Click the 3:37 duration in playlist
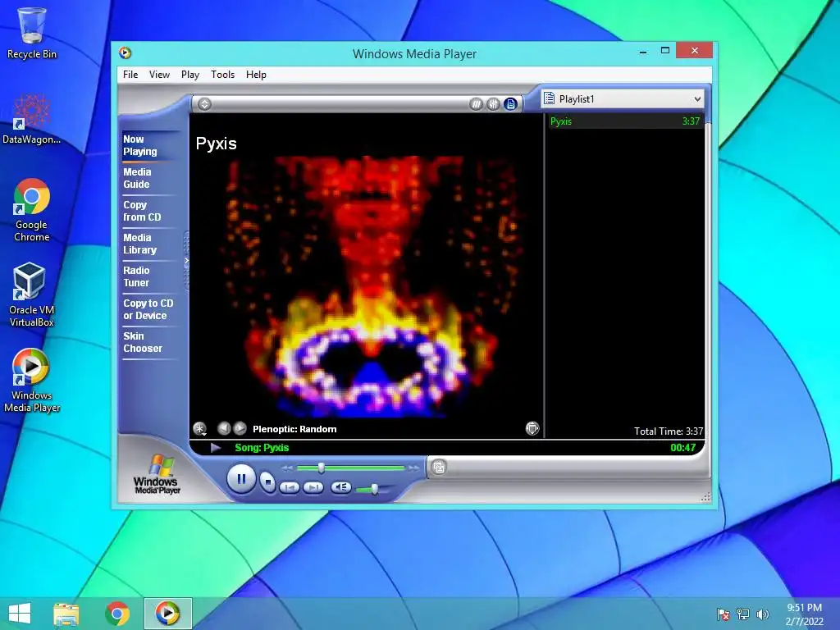Screen dimensions: 840x630 [x=691, y=121]
